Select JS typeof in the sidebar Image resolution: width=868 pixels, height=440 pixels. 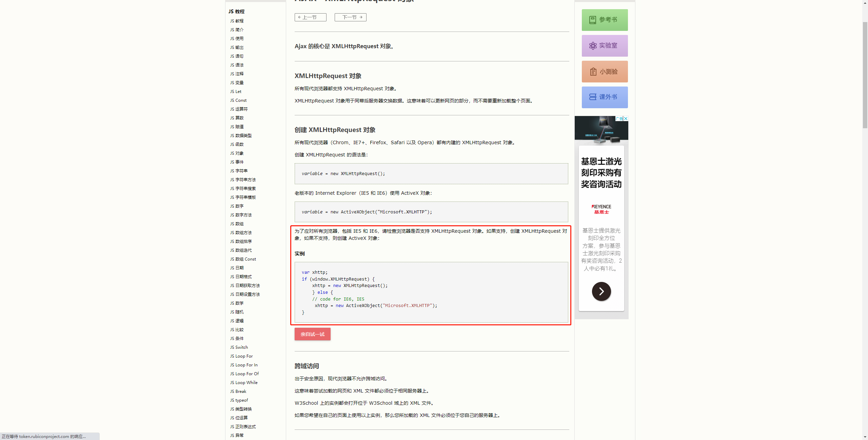239,400
